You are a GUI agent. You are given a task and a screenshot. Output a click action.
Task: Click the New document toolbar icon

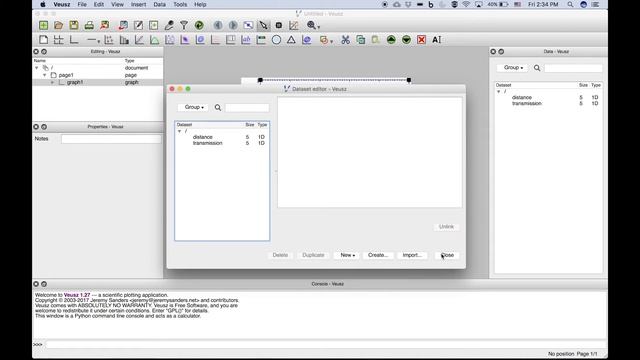(x=43, y=25)
